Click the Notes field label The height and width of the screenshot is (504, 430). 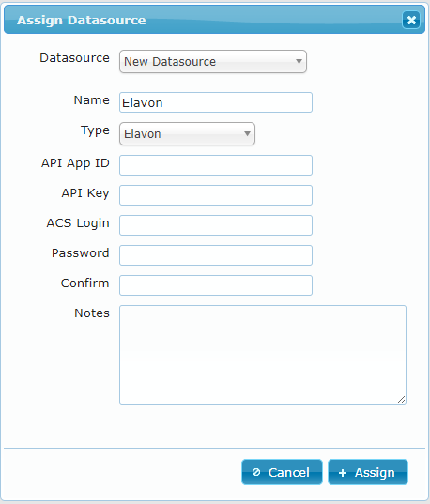pos(92,313)
